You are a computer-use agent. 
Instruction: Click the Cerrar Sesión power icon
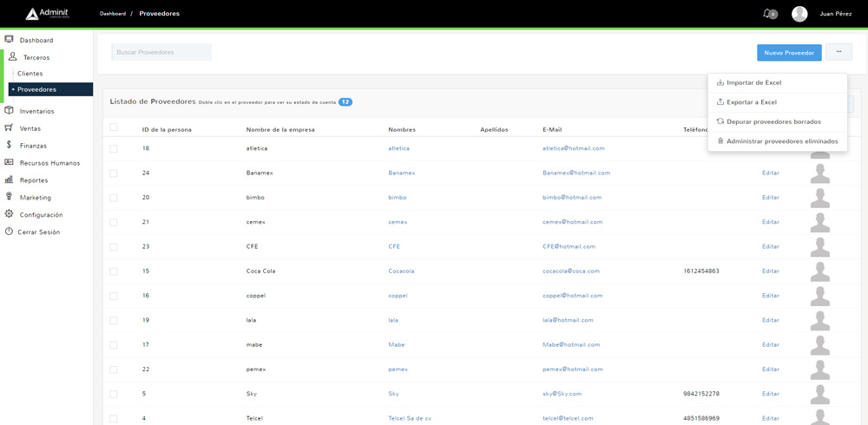[10, 232]
